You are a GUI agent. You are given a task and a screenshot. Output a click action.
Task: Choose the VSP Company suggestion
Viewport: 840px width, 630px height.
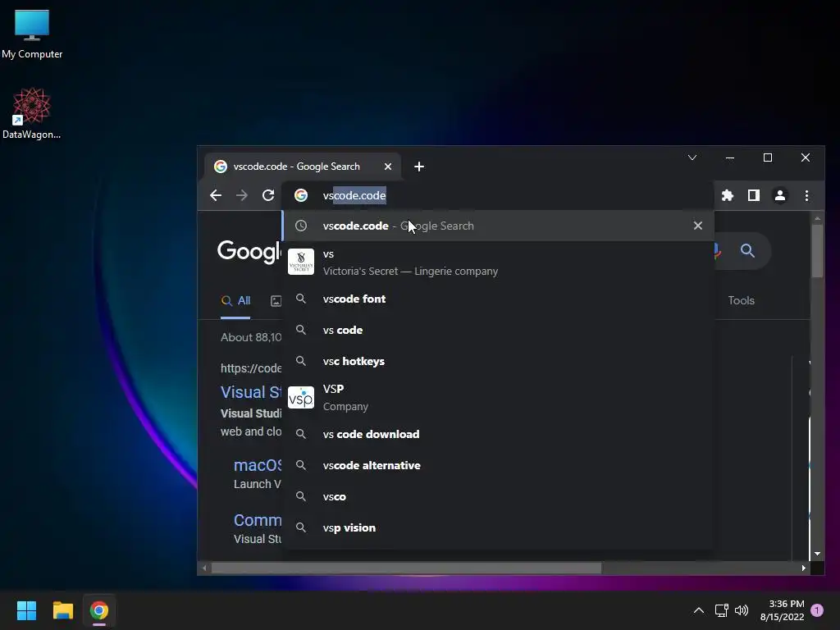498,398
